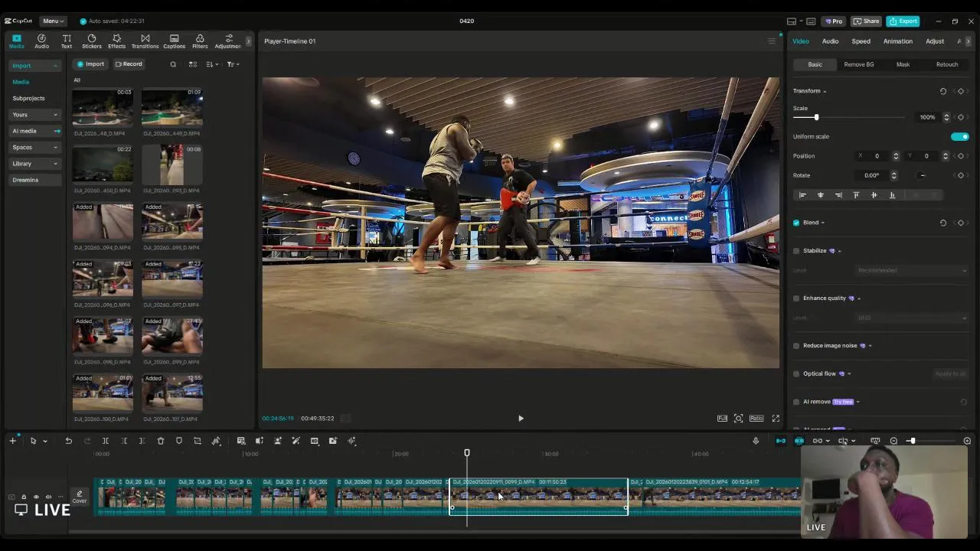Hide the track with eye icon
This screenshot has width=980, height=551.
[36, 497]
